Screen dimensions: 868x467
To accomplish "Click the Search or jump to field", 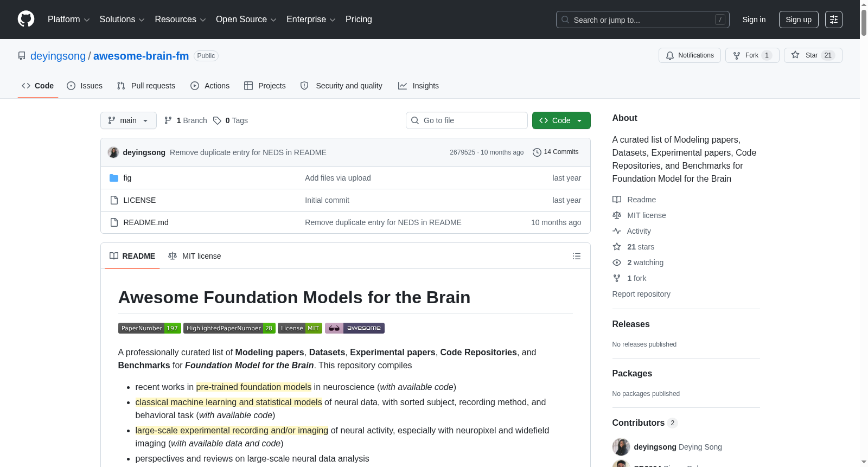I will point(643,20).
